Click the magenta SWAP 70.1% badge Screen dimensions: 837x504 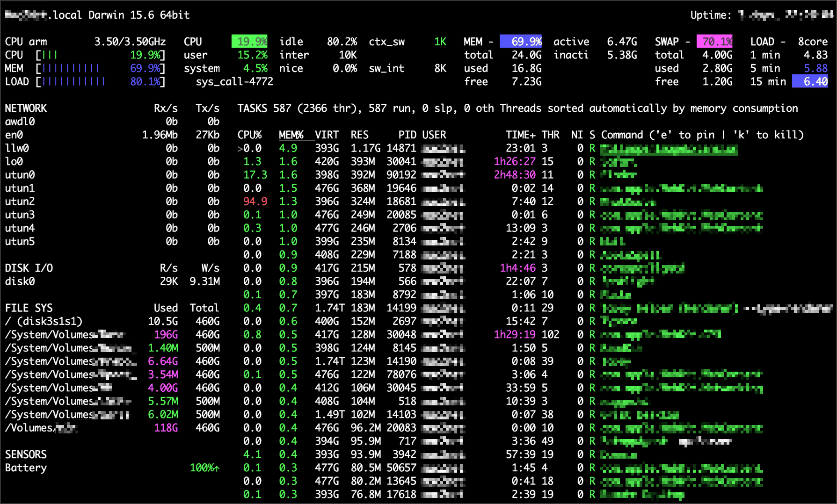pos(714,42)
